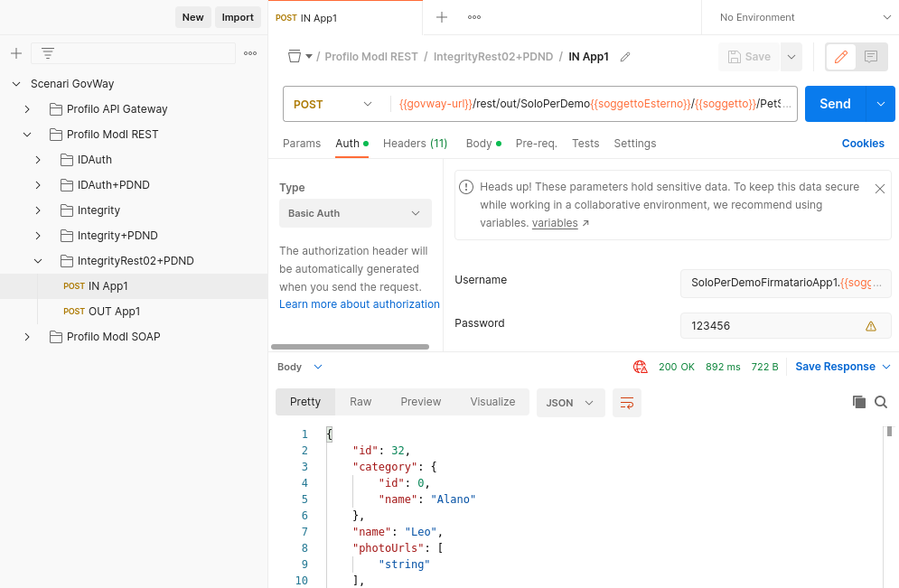
Task: Switch to the Auth tab
Action: coord(351,144)
